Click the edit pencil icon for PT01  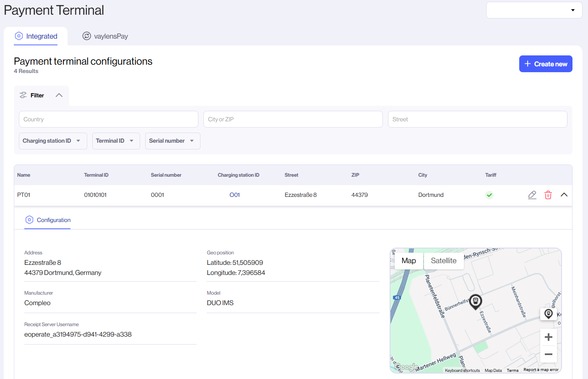click(532, 195)
